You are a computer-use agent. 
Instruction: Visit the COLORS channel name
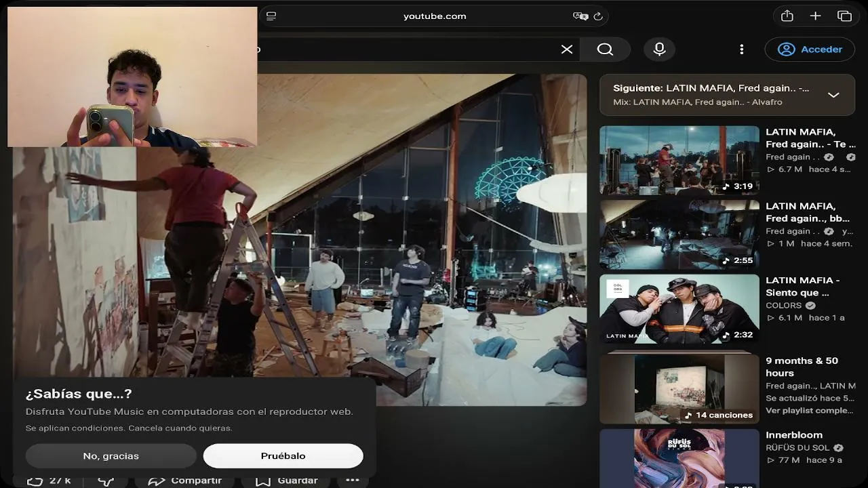tap(784, 305)
